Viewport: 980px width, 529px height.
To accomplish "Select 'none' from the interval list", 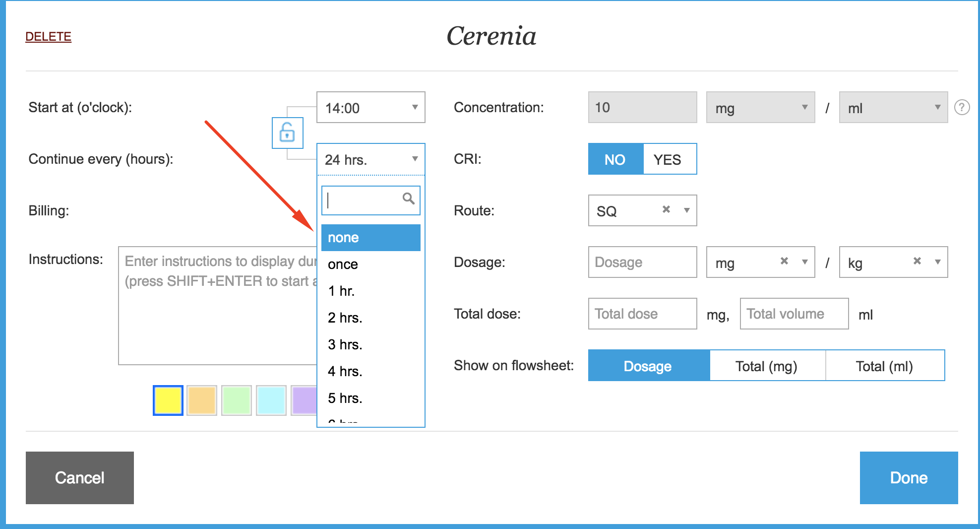I will pyautogui.click(x=370, y=238).
